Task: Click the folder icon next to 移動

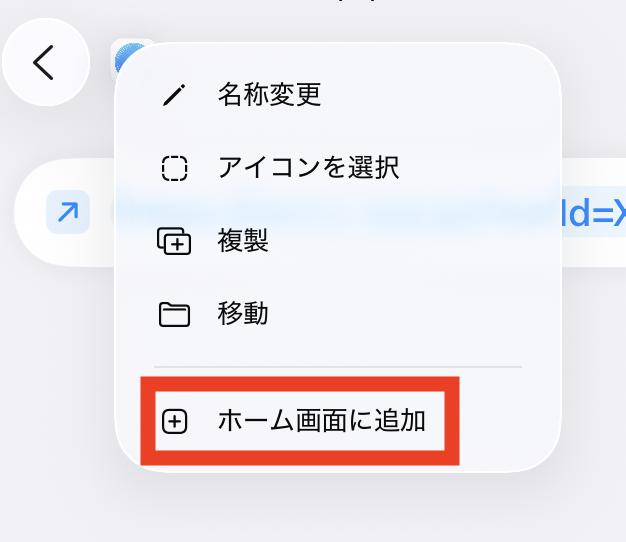Action: coord(174,315)
